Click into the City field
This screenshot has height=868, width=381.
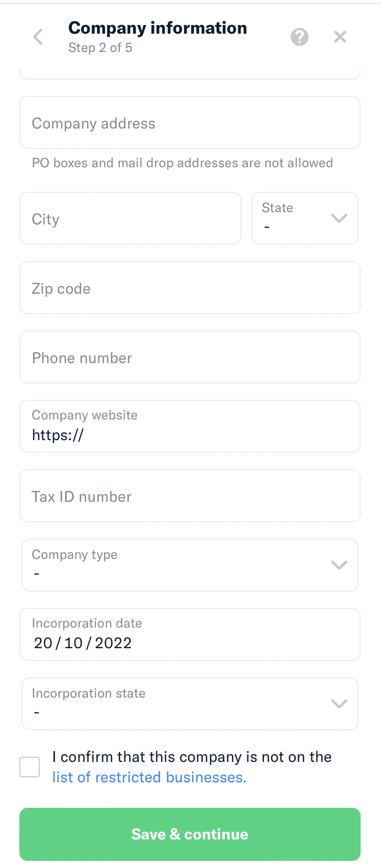click(x=130, y=219)
